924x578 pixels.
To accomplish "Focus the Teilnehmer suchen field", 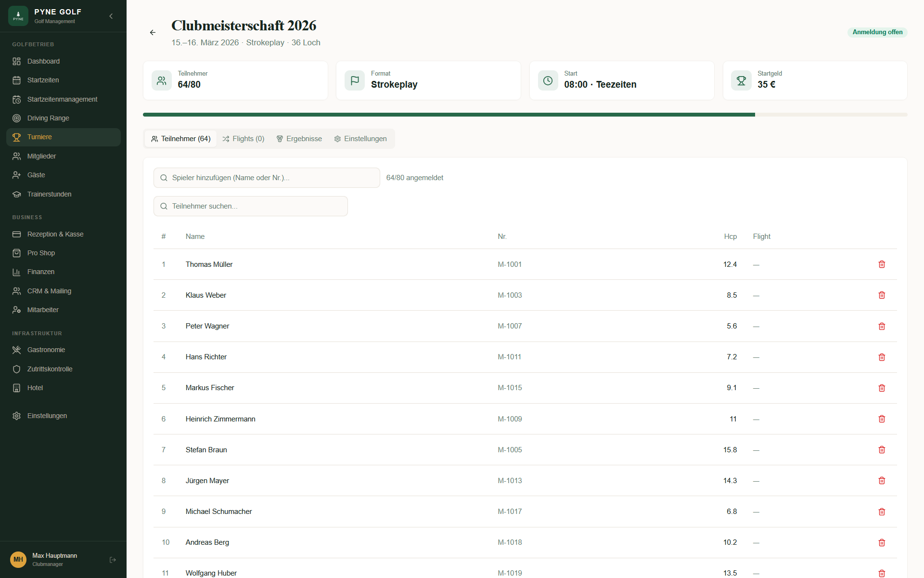I will pyautogui.click(x=250, y=206).
